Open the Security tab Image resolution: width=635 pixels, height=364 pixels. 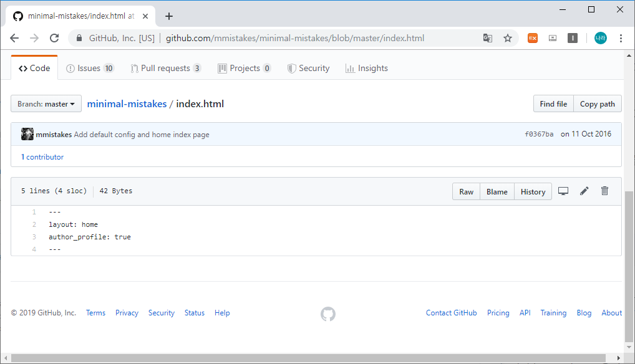click(x=309, y=68)
